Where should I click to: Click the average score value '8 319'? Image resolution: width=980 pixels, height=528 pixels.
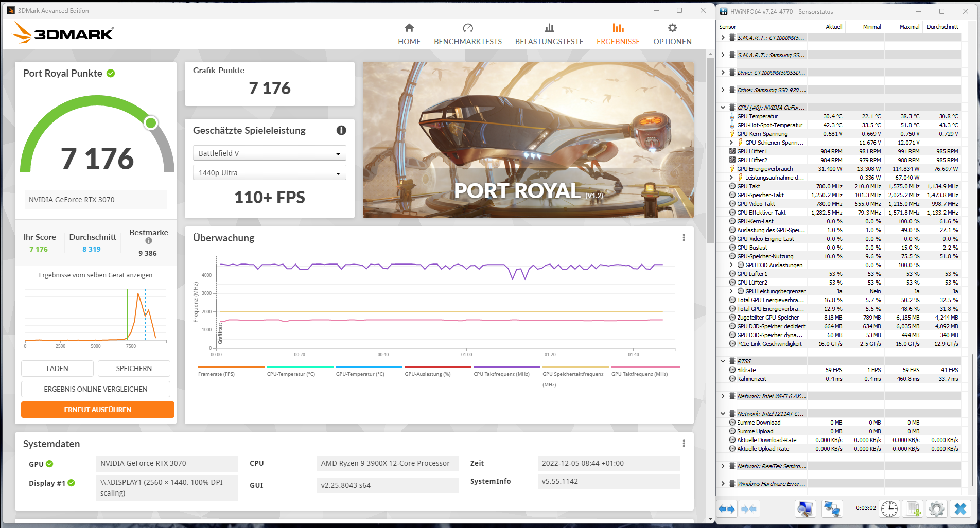click(92, 249)
